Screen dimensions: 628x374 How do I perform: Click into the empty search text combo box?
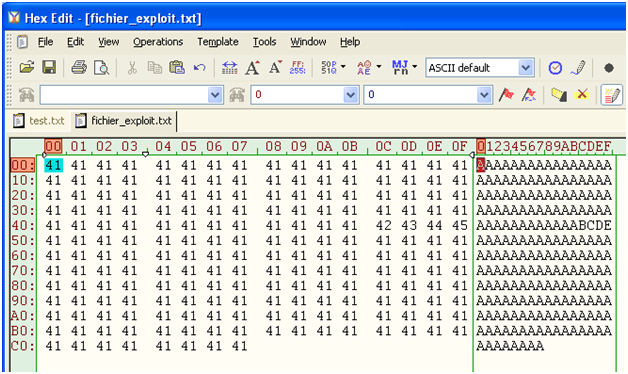(x=124, y=95)
